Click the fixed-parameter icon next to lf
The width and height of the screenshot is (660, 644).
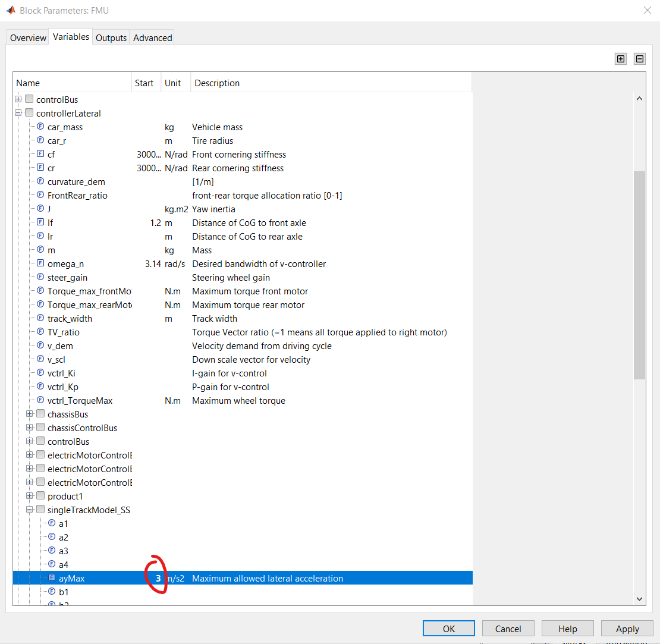(x=39, y=222)
